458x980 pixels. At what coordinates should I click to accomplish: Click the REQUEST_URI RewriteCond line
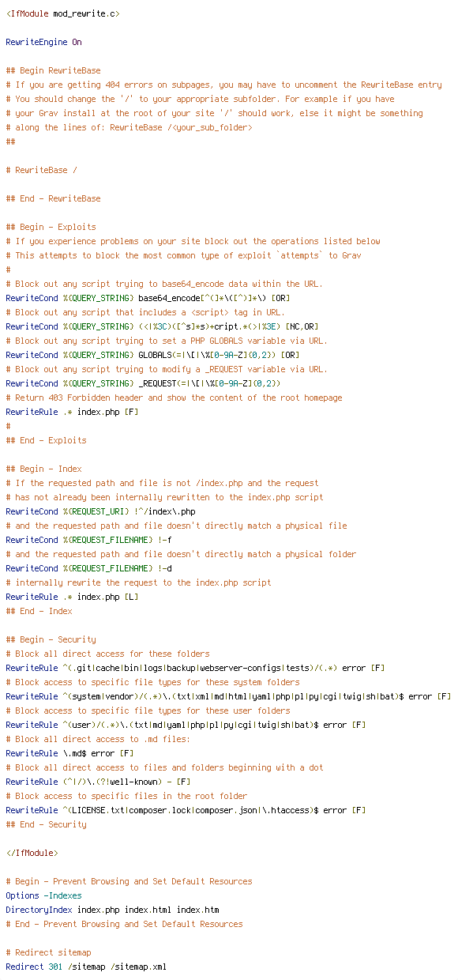100,511
